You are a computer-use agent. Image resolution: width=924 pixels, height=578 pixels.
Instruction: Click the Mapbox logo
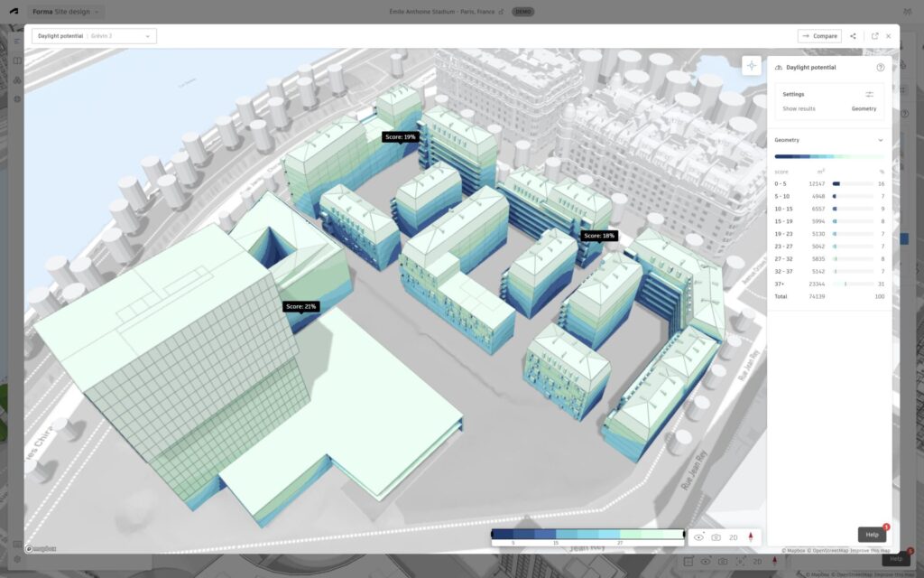(41, 548)
